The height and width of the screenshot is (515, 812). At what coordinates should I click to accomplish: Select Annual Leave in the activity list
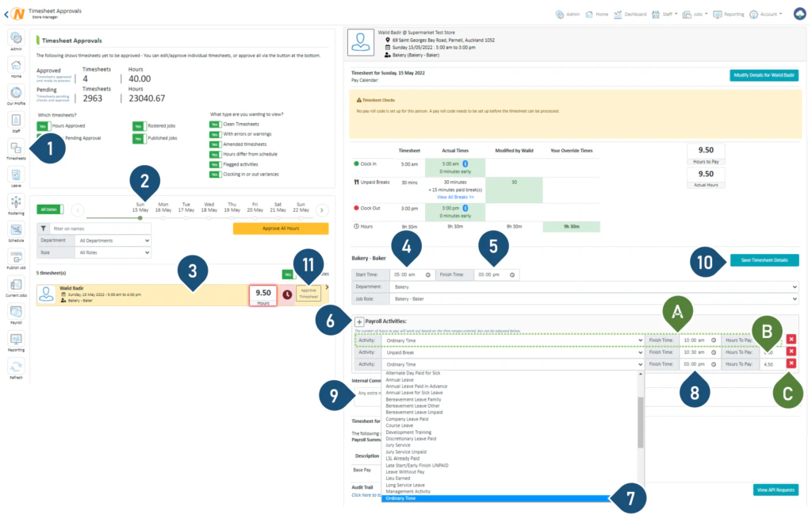pos(400,380)
